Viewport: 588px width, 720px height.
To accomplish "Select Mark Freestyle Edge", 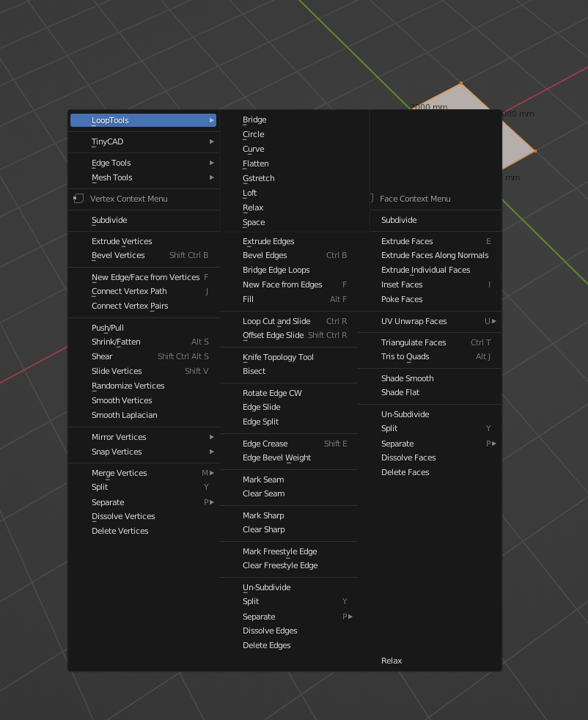I will [x=288, y=551].
